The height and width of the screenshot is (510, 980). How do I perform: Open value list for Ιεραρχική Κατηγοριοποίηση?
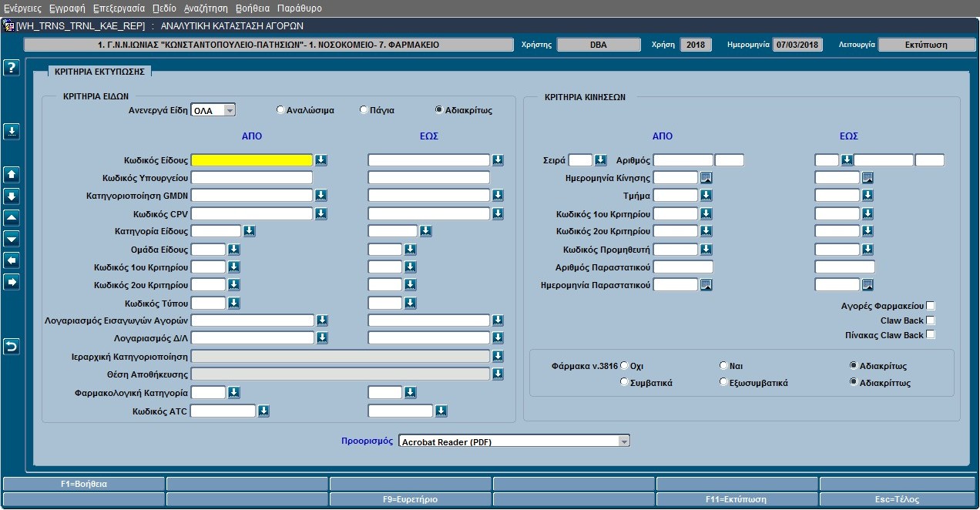[498, 356]
